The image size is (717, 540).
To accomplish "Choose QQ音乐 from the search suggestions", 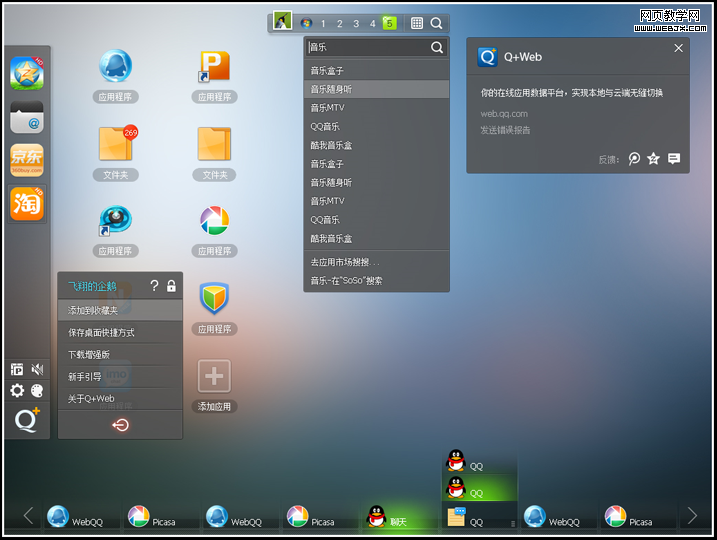I will coord(325,126).
